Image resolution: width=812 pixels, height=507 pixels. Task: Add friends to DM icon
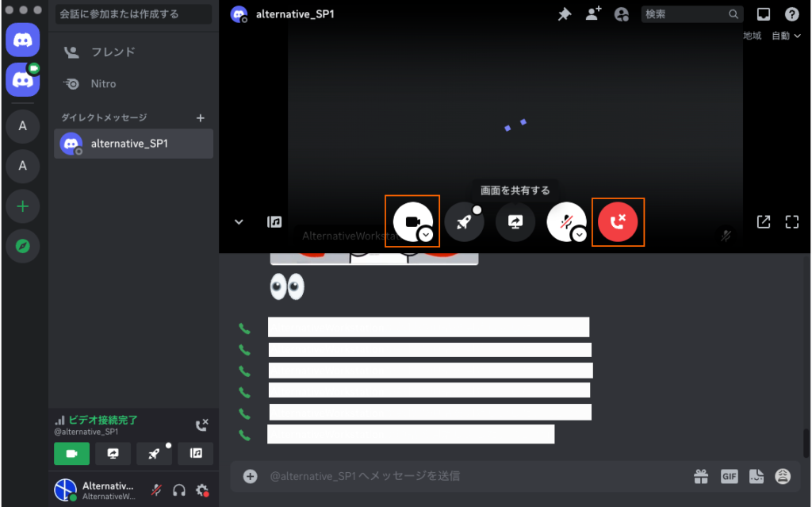click(x=593, y=14)
